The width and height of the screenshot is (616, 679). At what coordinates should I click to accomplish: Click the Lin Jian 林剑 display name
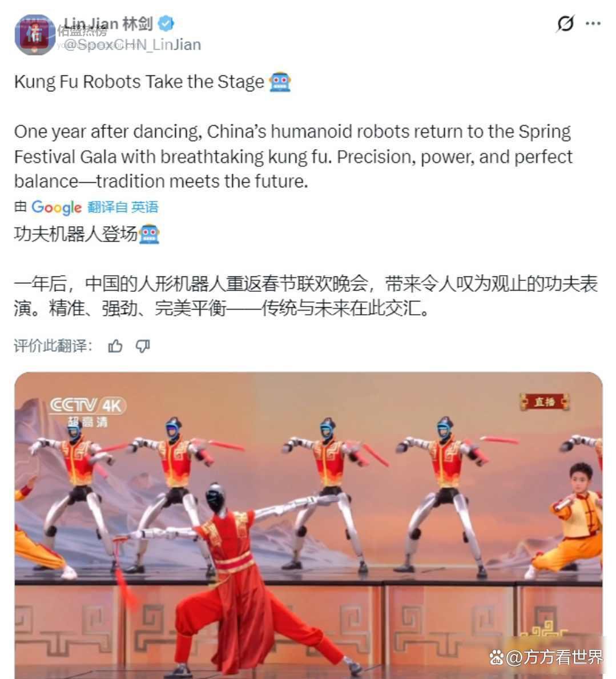(108, 24)
